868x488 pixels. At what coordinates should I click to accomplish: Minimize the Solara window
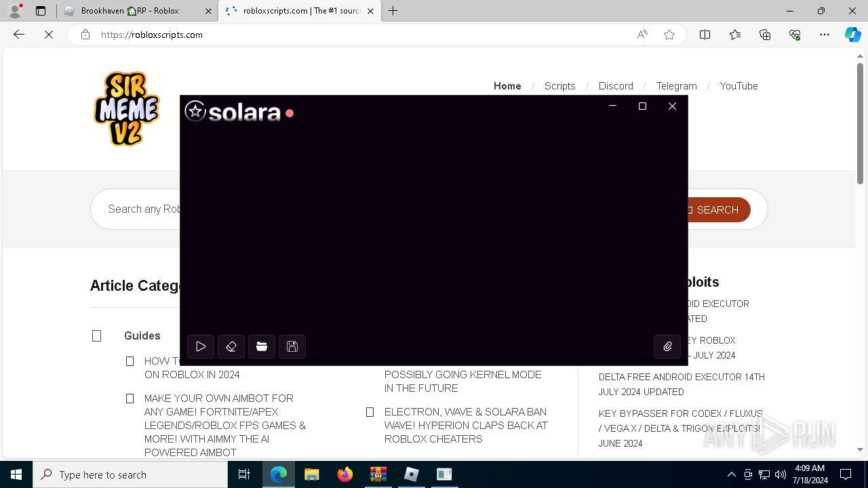coord(612,106)
